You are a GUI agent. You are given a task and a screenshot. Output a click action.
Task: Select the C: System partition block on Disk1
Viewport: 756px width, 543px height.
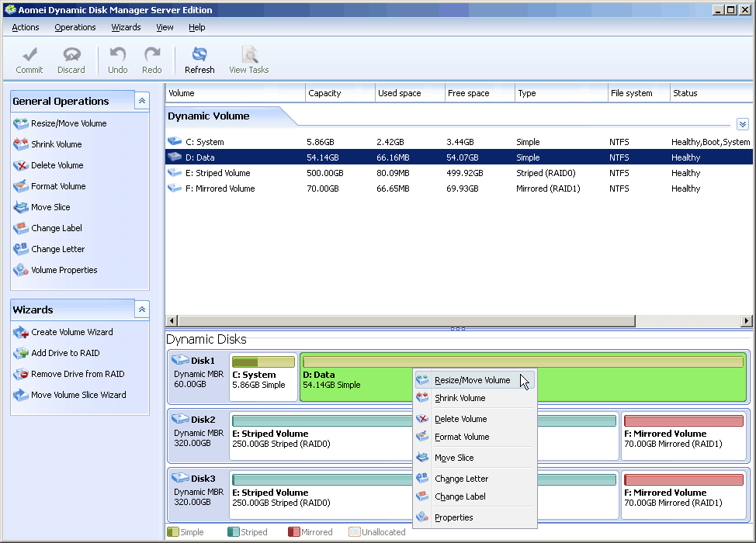264,378
